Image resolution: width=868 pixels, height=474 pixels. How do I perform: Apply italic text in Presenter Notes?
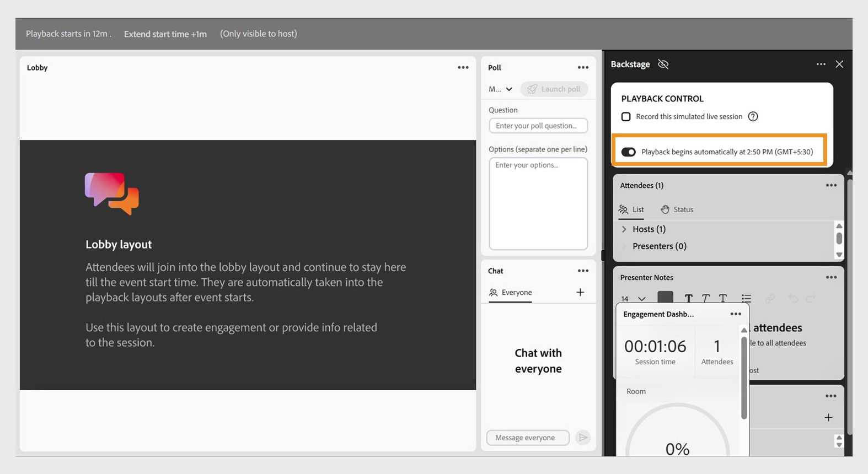click(705, 298)
